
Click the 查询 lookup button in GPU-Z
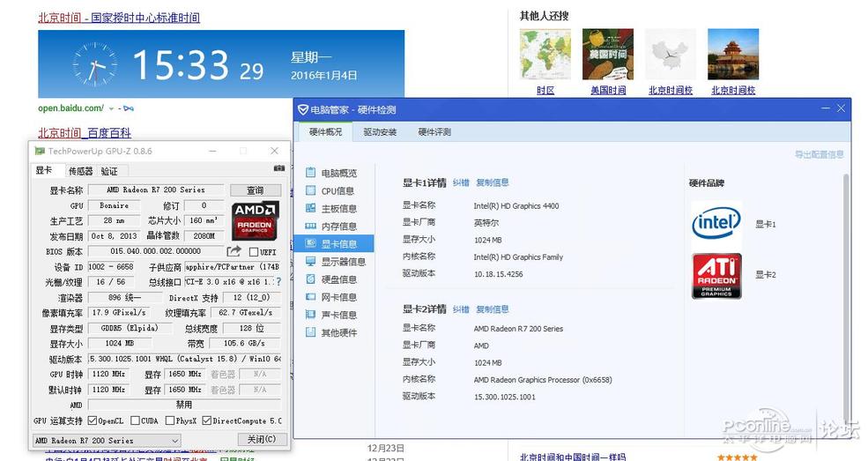point(256,190)
